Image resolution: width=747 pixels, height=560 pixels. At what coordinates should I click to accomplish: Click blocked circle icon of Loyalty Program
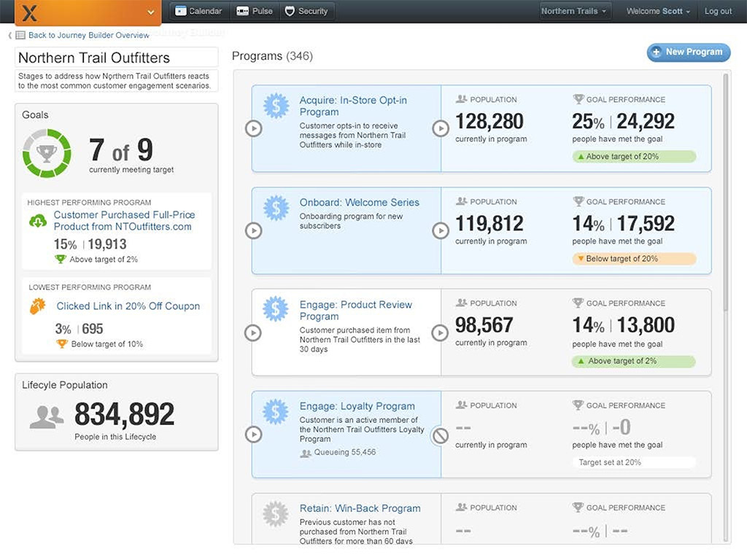tap(440, 435)
